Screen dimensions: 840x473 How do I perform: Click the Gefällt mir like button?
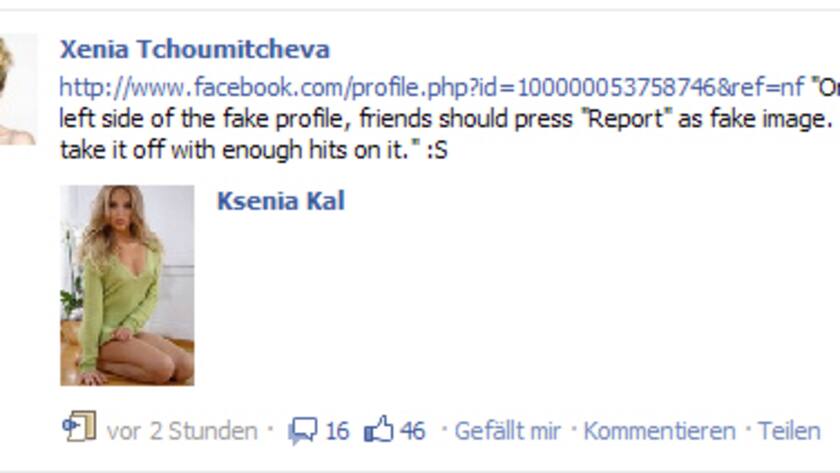click(x=507, y=431)
